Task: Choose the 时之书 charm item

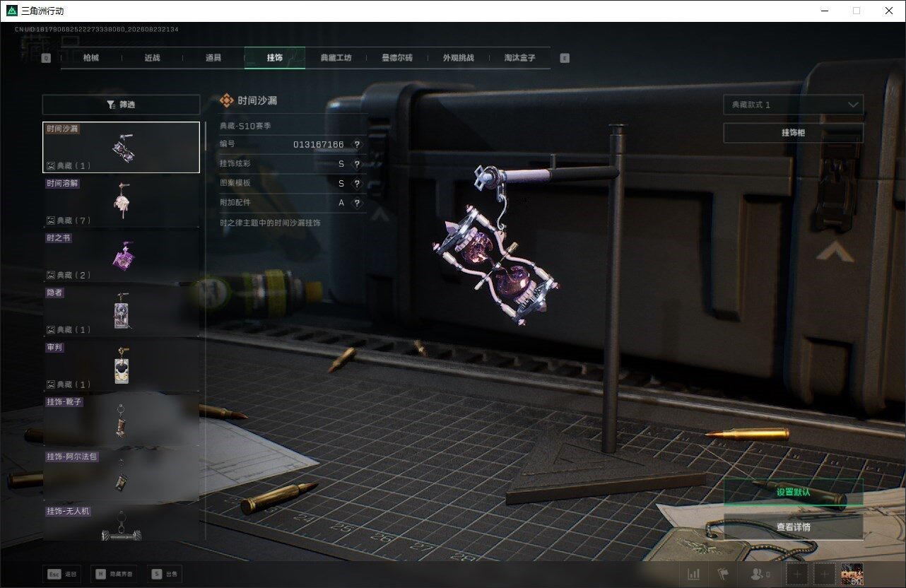Action: point(121,256)
